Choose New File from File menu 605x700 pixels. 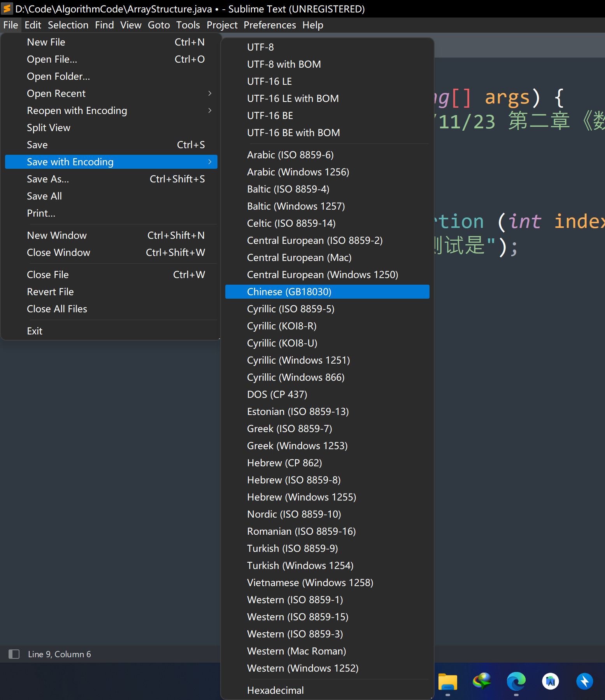[111, 42]
